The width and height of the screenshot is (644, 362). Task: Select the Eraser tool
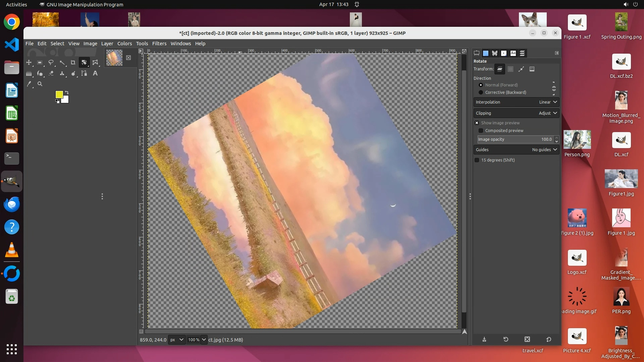pos(51,73)
